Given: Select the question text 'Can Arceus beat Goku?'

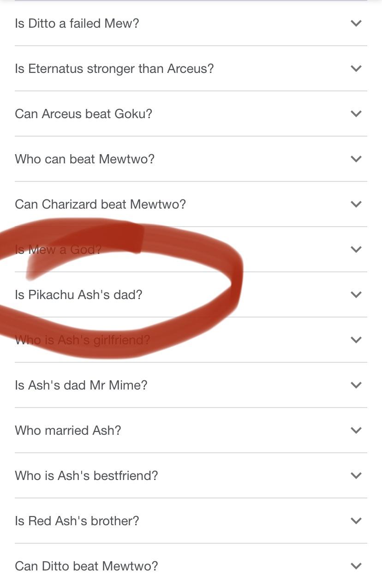Looking at the screenshot, I should tap(84, 114).
